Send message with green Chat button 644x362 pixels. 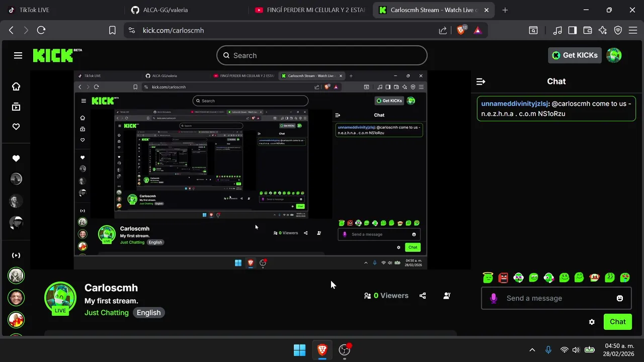click(618, 322)
